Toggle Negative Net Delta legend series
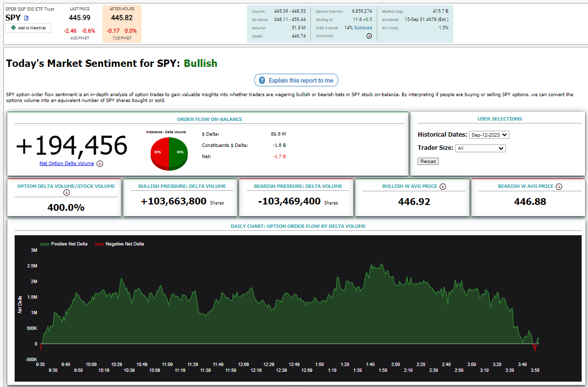588x387 pixels. coord(120,244)
